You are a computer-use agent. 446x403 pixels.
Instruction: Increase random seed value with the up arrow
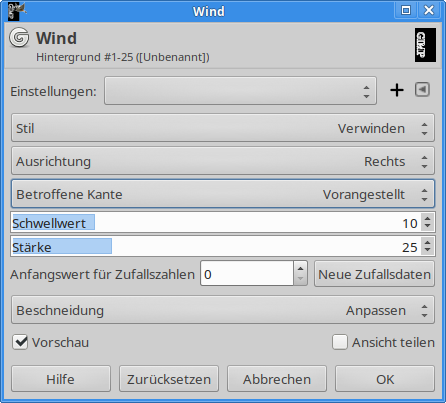click(300, 269)
